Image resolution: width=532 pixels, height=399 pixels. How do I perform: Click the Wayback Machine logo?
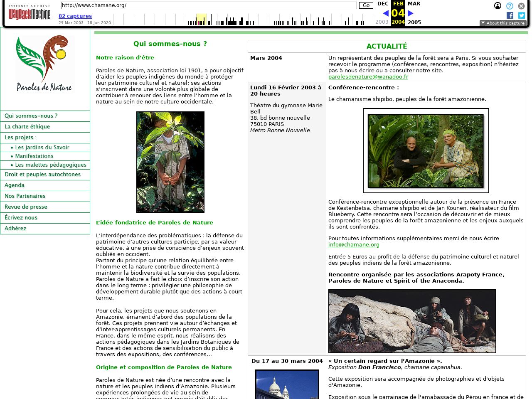click(x=29, y=13)
